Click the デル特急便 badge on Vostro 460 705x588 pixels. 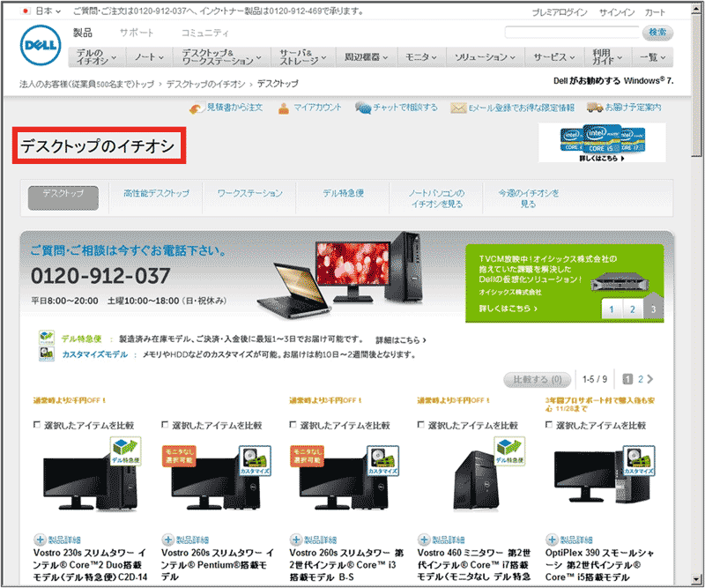click(x=510, y=451)
